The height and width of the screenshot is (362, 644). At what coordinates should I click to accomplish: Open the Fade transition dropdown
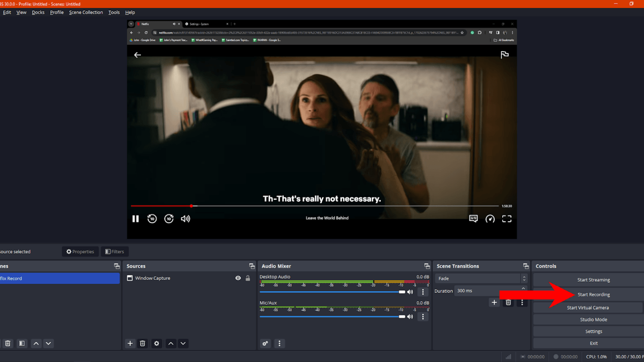pos(478,278)
